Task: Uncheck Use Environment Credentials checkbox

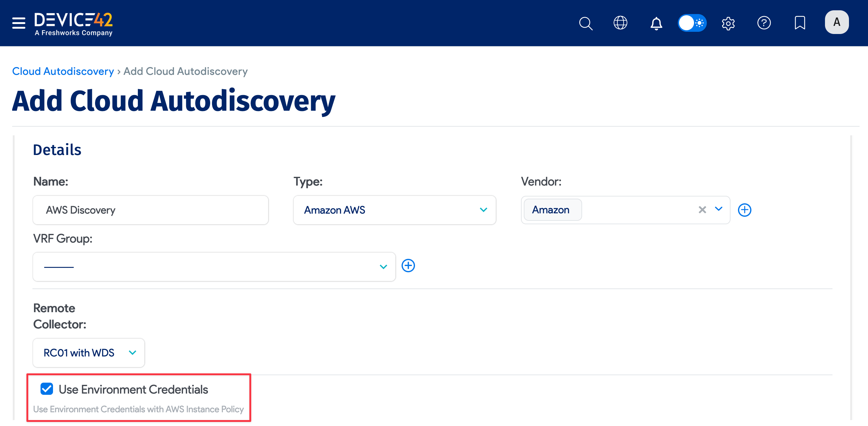Action: 47,389
